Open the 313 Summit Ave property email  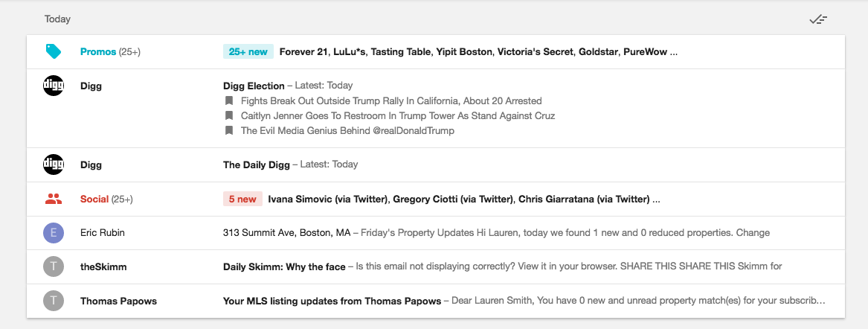click(286, 233)
